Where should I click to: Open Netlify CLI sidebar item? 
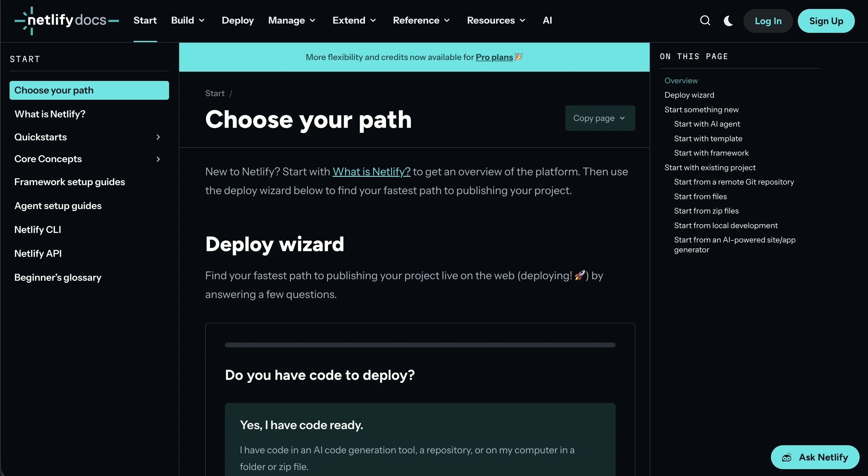coord(37,230)
